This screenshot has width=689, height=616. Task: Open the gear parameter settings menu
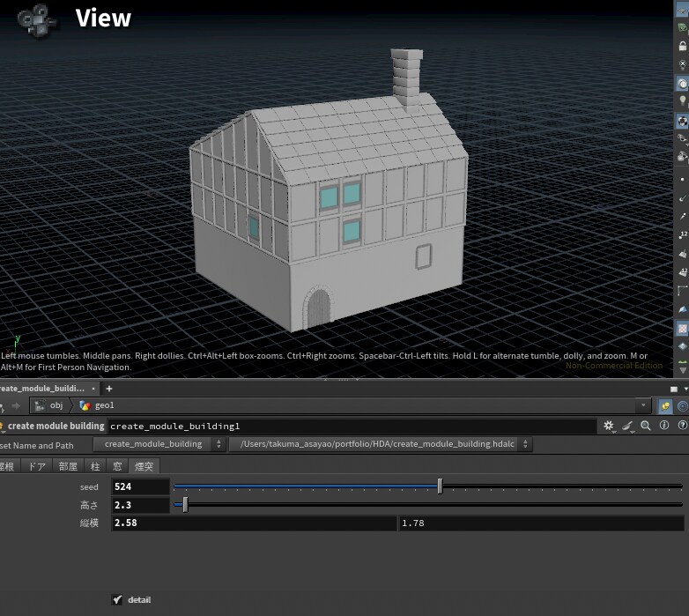(609, 426)
